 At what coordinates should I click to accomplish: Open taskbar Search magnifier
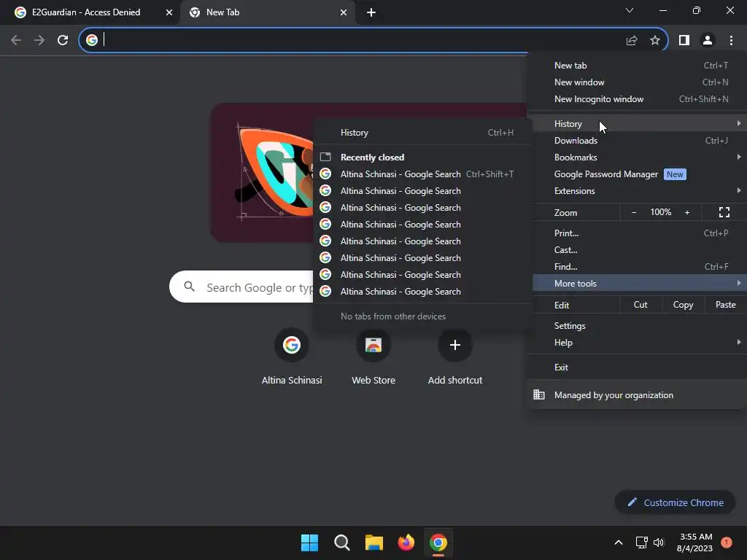[x=341, y=542]
